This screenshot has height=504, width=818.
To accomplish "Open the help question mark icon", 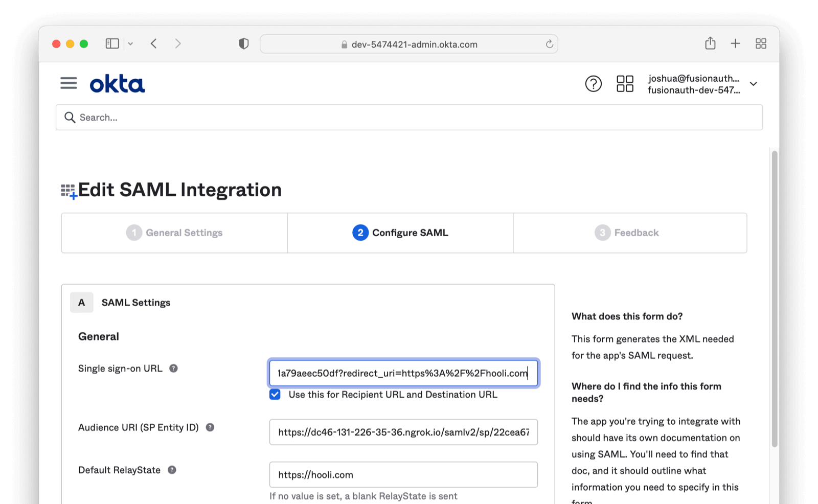I will [593, 84].
